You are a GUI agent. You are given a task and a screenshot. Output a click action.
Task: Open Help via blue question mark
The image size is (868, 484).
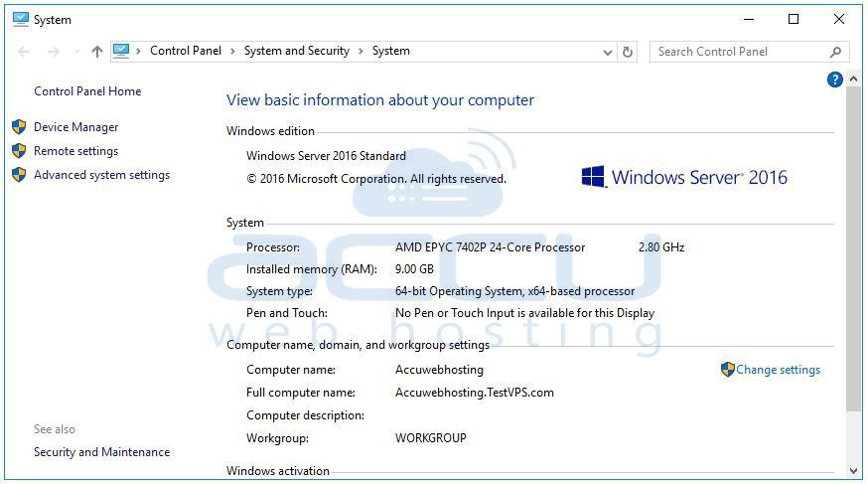[835, 80]
